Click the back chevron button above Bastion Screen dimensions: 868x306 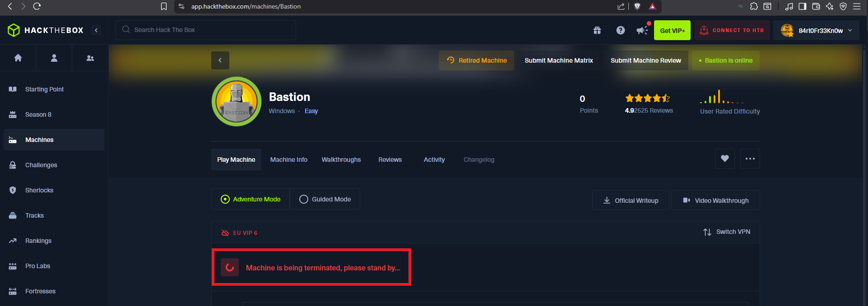[220, 60]
